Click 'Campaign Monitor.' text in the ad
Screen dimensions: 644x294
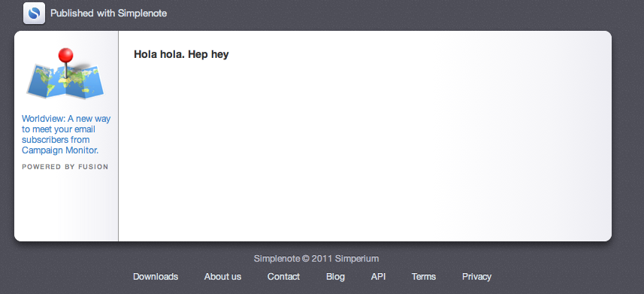(x=60, y=150)
